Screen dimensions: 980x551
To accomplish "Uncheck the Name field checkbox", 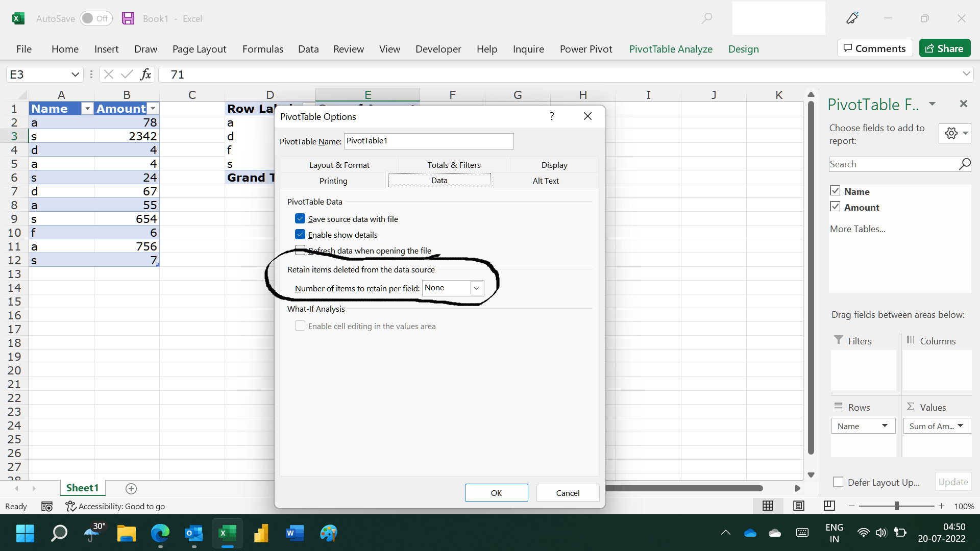I will 835,191.
